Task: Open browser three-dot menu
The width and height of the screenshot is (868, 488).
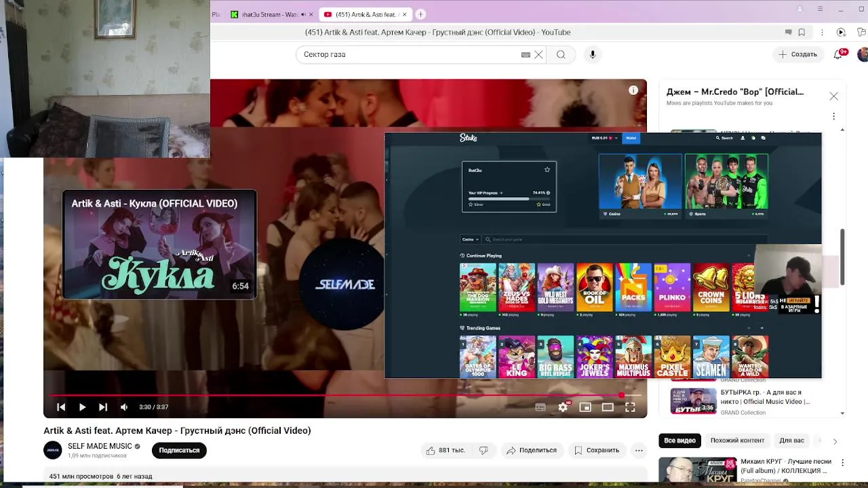Action: pyautogui.click(x=823, y=32)
